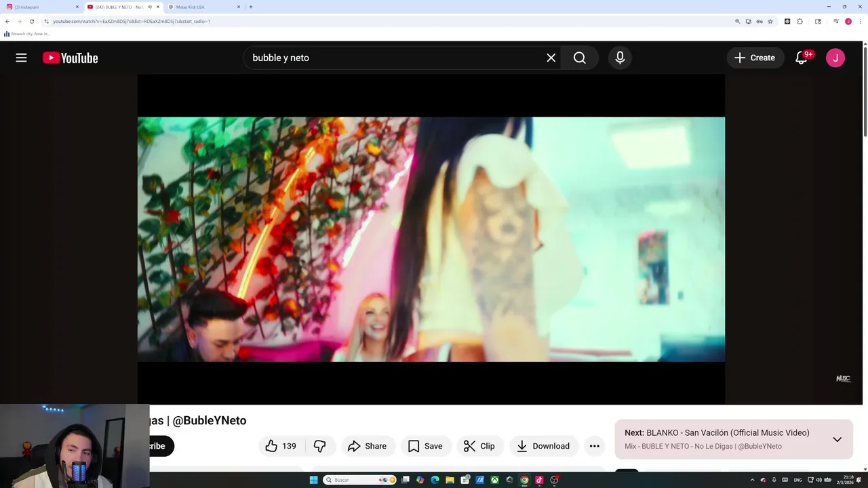Viewport: 868px width, 488px height.
Task: Open the @BubleYNeto channel title text
Action: click(x=210, y=420)
